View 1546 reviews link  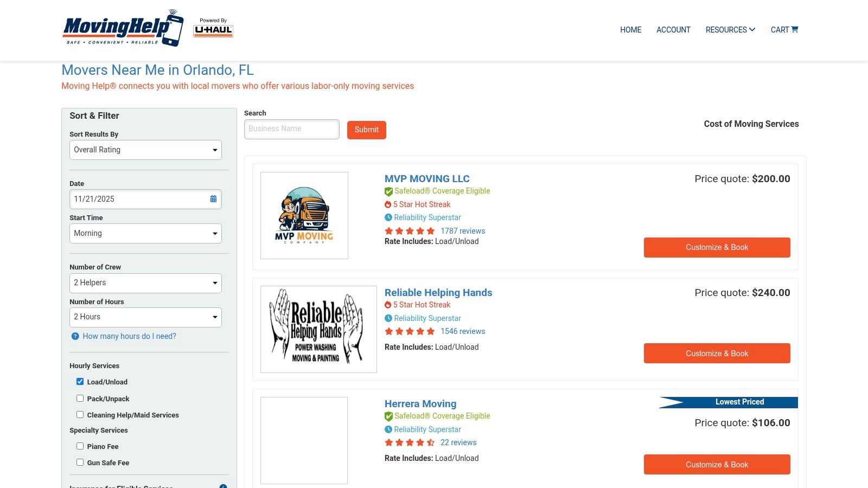click(463, 331)
